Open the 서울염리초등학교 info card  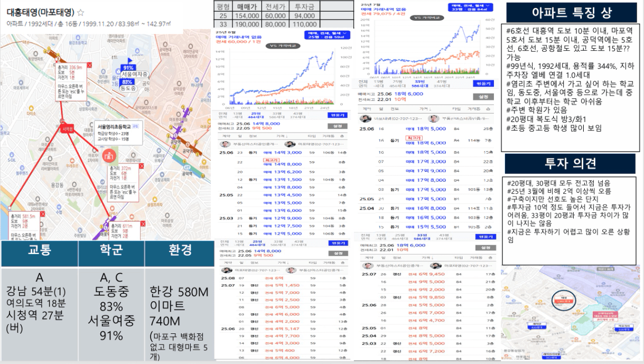(x=118, y=134)
